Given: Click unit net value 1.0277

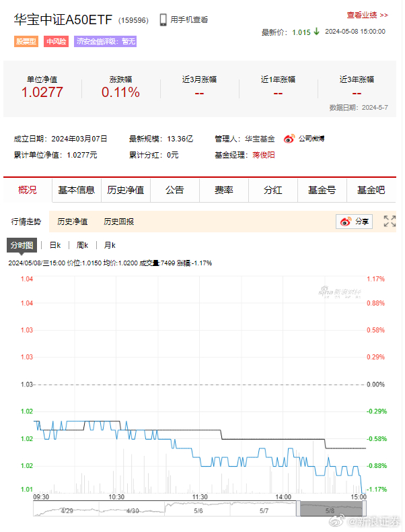Looking at the screenshot, I should pyautogui.click(x=42, y=92).
